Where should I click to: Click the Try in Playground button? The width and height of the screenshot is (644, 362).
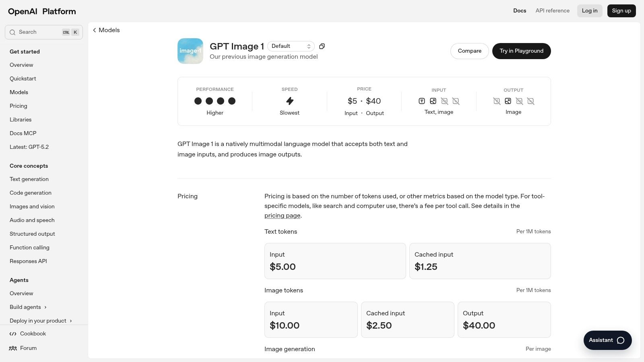521,51
